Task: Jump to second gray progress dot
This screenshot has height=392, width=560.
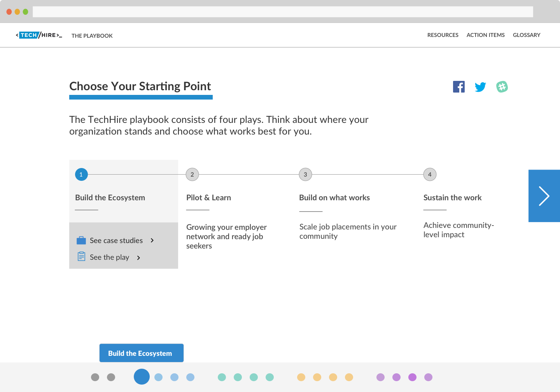Action: click(x=111, y=377)
